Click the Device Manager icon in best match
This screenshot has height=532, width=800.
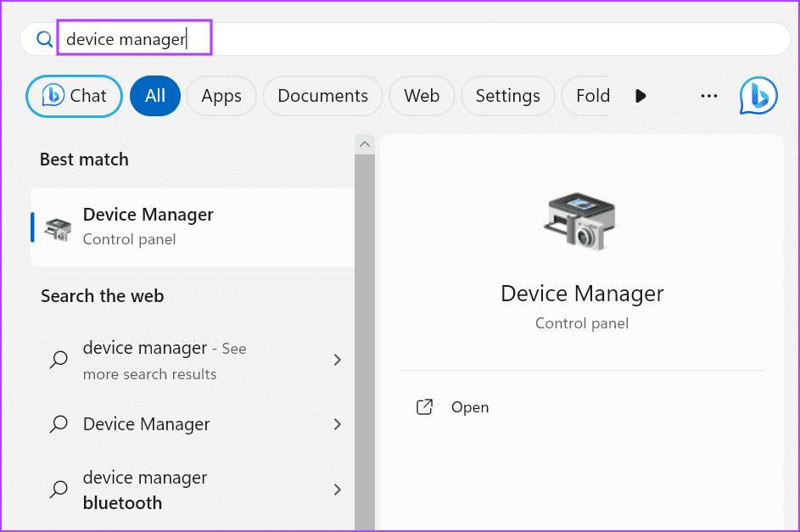tap(58, 230)
